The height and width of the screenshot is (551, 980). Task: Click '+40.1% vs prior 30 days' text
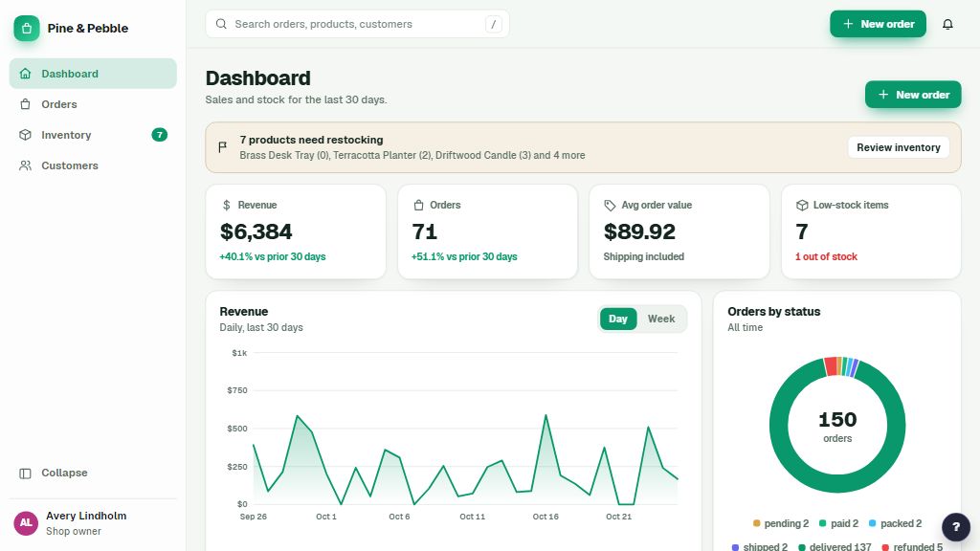coord(273,256)
